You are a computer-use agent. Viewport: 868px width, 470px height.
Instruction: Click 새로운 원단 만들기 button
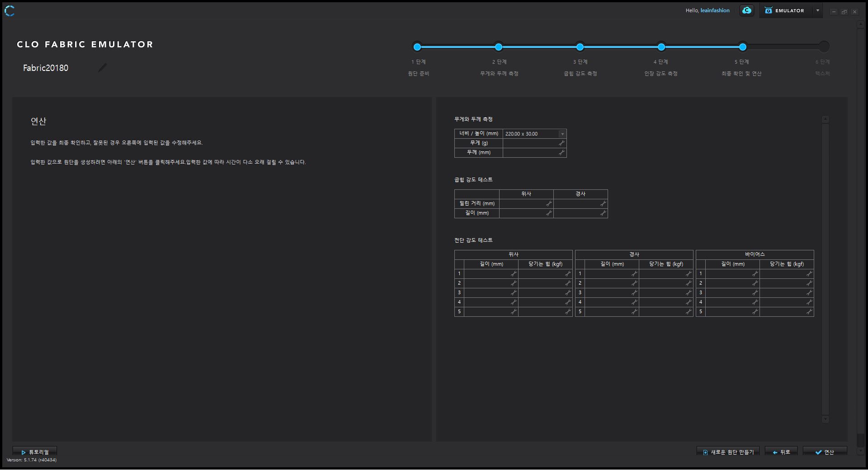[728, 452]
